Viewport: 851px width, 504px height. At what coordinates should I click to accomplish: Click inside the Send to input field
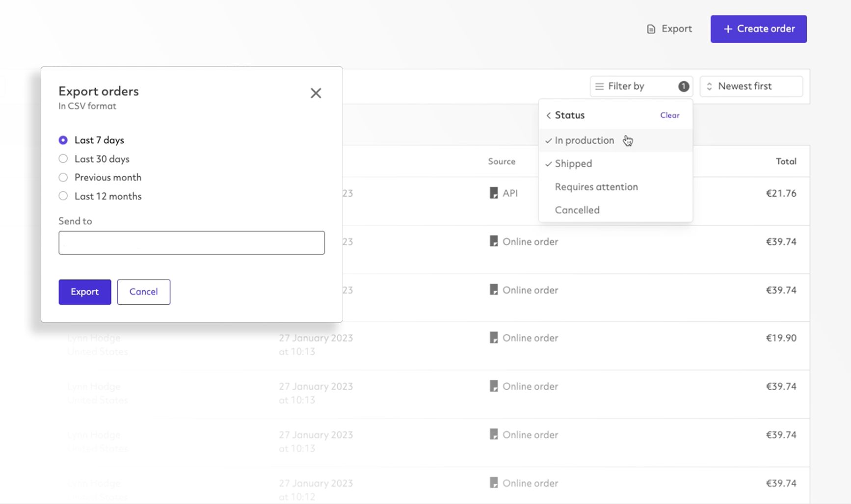[191, 242]
